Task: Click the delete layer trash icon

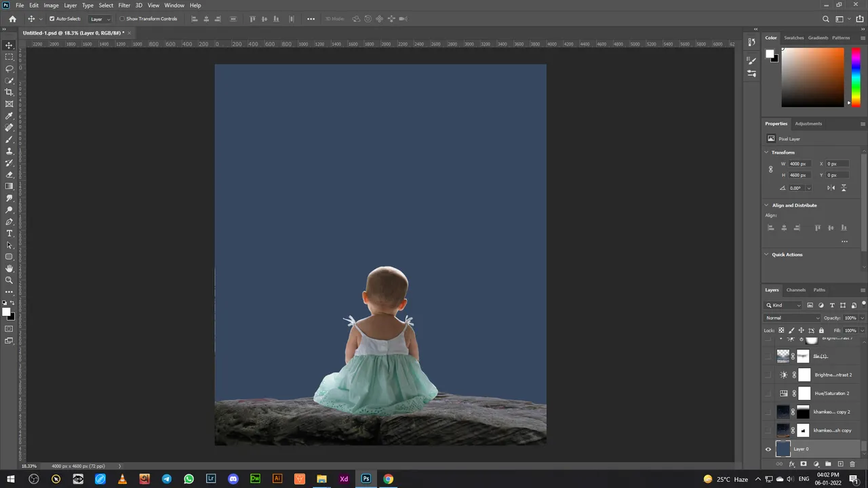Action: [852, 464]
